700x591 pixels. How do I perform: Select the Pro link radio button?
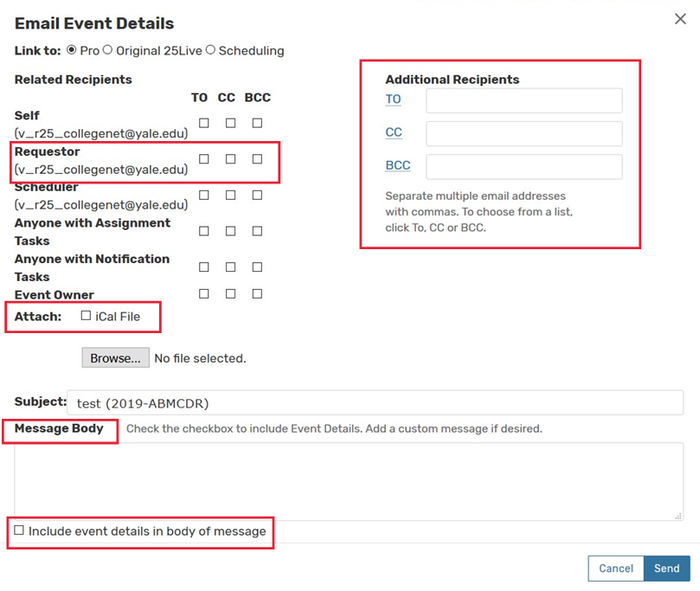(71, 50)
